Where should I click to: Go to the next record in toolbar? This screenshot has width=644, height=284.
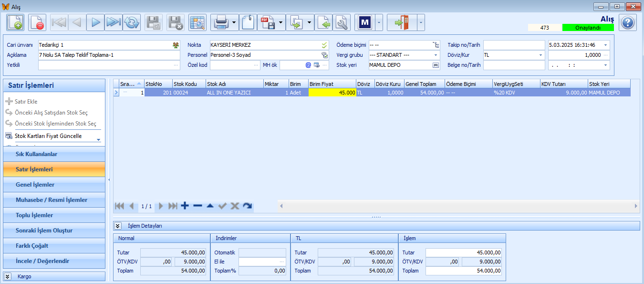[x=95, y=22]
